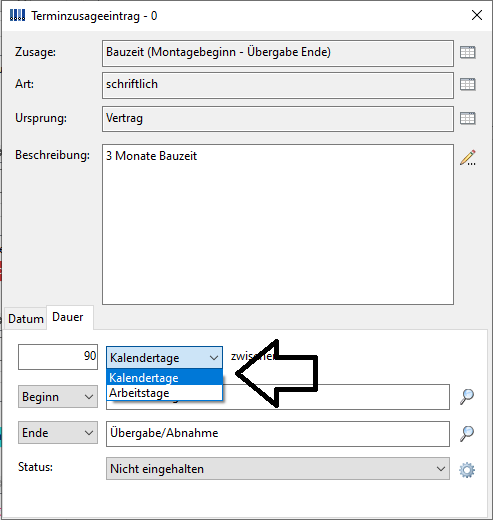Click the magnifier icon next to Beginn field
The width and height of the screenshot is (493, 520).
click(x=467, y=397)
